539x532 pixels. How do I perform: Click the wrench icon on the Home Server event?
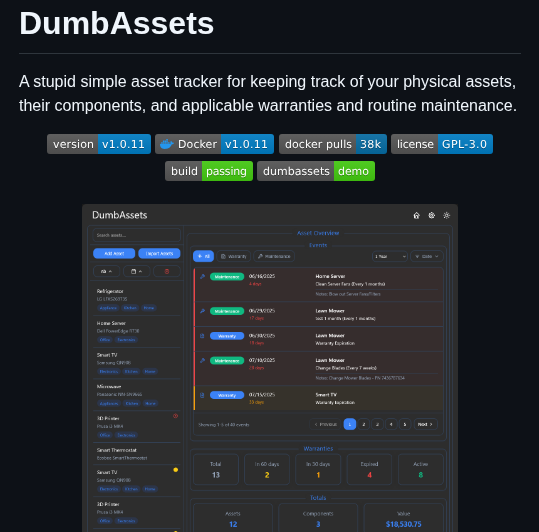click(202, 276)
